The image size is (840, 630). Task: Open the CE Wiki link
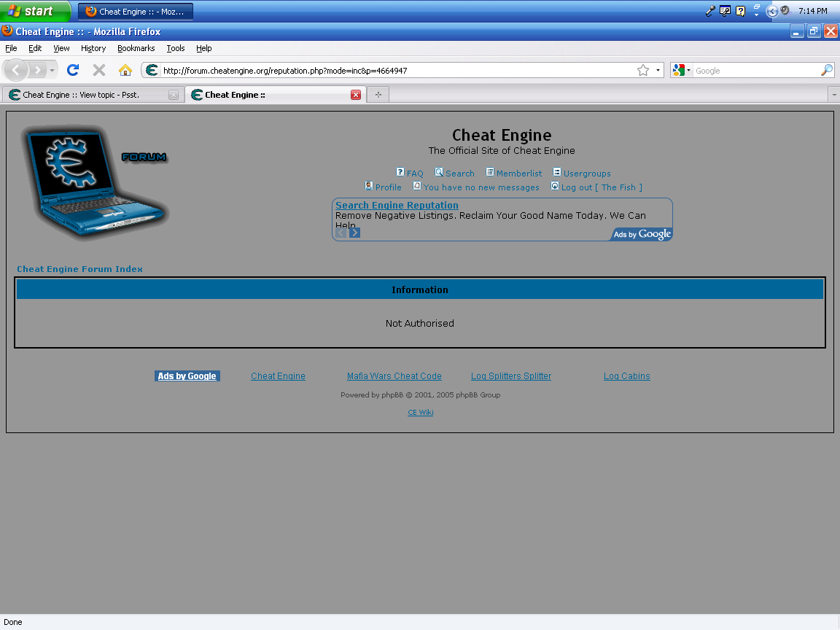coord(421,413)
